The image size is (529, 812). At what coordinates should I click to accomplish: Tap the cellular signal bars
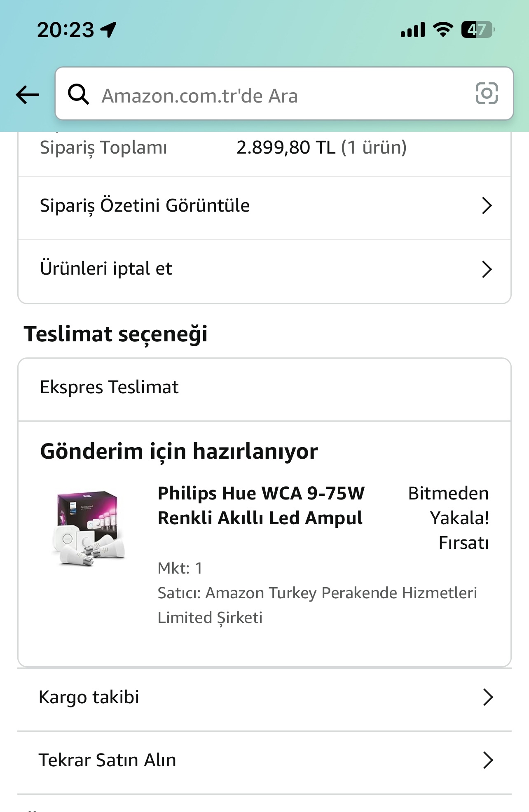pyautogui.click(x=412, y=30)
